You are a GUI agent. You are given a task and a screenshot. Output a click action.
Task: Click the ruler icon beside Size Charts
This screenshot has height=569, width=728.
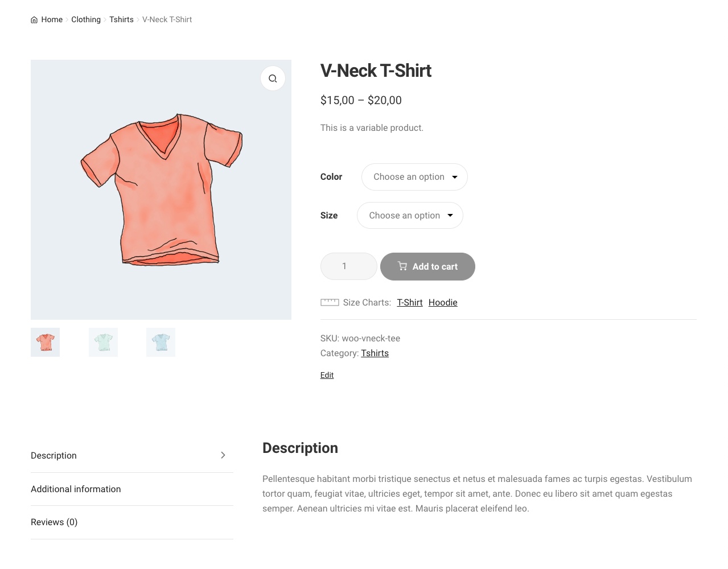coord(330,303)
